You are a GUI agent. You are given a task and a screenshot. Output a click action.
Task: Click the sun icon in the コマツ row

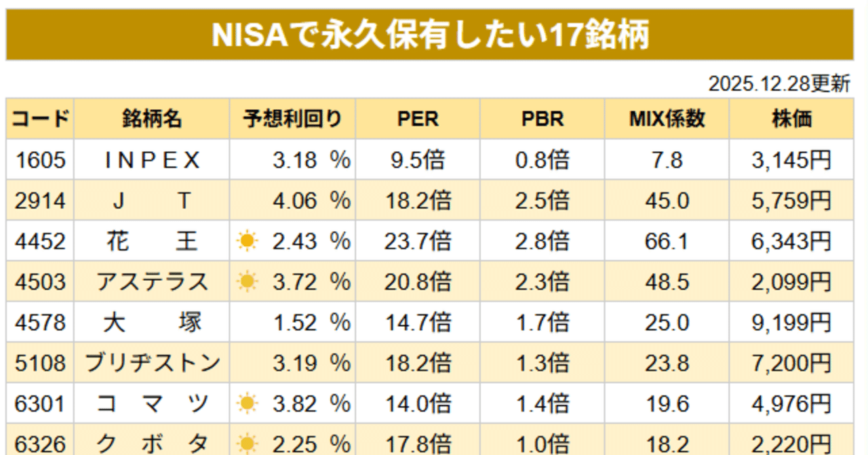click(x=248, y=404)
